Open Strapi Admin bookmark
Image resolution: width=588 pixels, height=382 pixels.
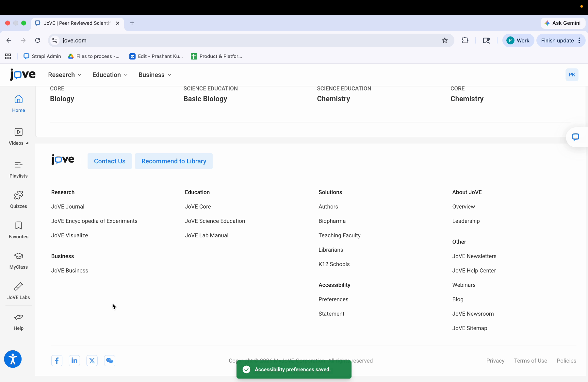pos(42,56)
